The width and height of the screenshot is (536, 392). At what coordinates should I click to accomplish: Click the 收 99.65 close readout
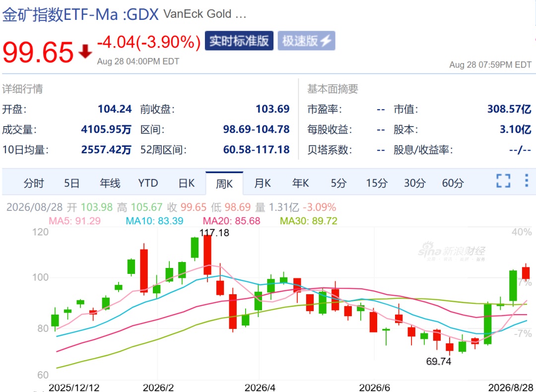click(x=187, y=207)
